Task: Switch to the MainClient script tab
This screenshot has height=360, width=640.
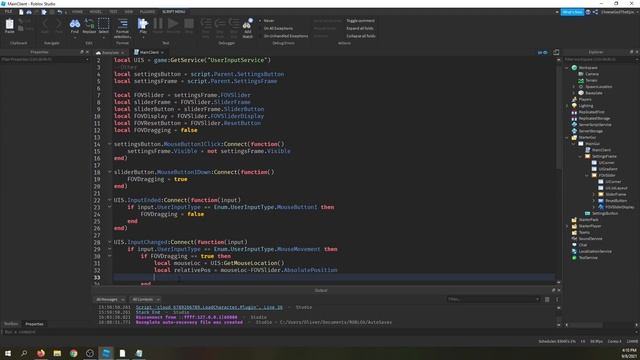Action: coord(149,52)
